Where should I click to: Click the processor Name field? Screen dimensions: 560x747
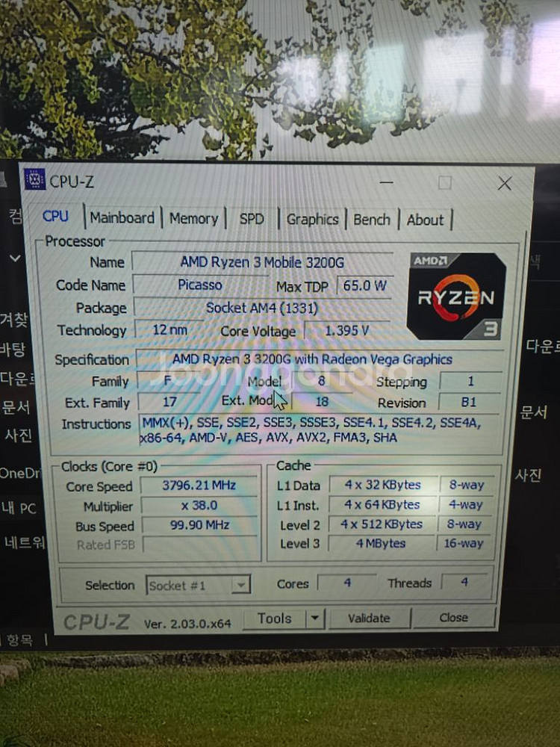[x=262, y=262]
